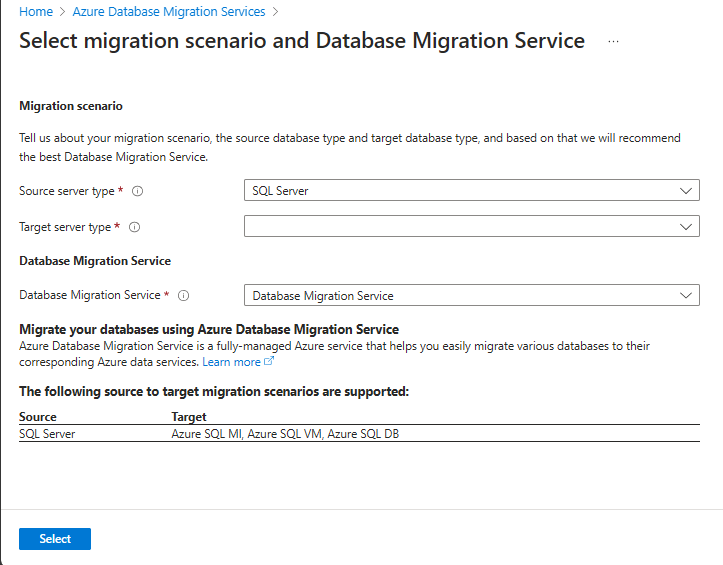
Task: Click the Source column header
Action: pos(38,417)
